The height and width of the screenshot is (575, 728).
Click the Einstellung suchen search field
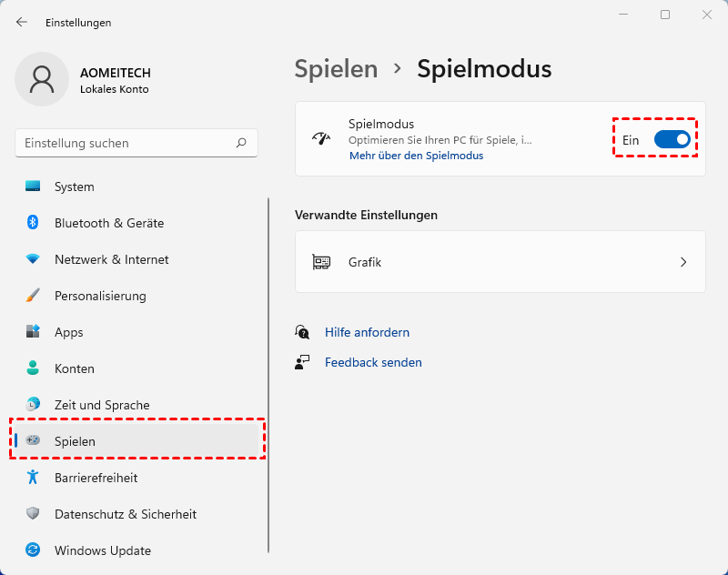point(127,143)
